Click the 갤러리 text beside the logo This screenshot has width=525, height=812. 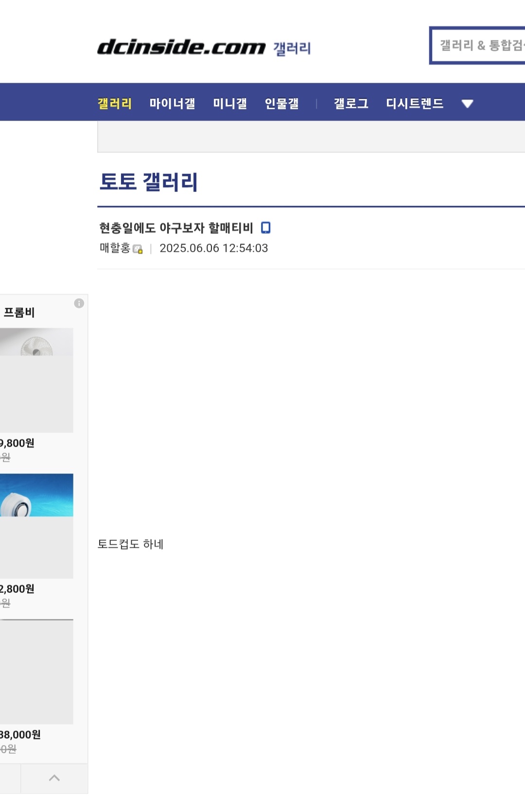click(292, 49)
